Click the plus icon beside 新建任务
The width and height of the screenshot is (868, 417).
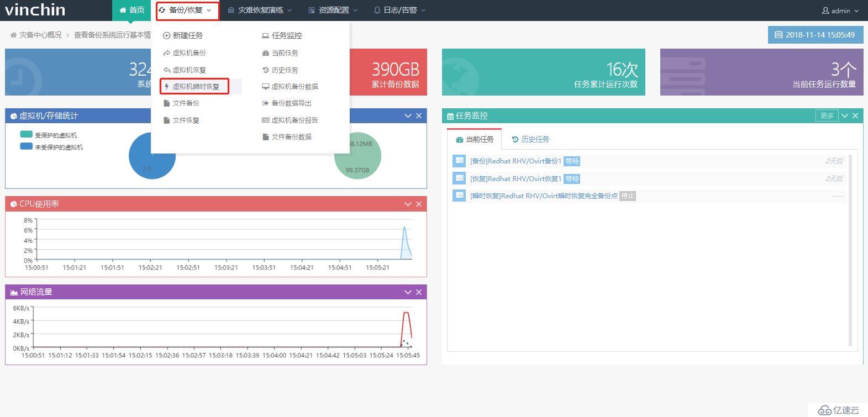click(x=166, y=35)
